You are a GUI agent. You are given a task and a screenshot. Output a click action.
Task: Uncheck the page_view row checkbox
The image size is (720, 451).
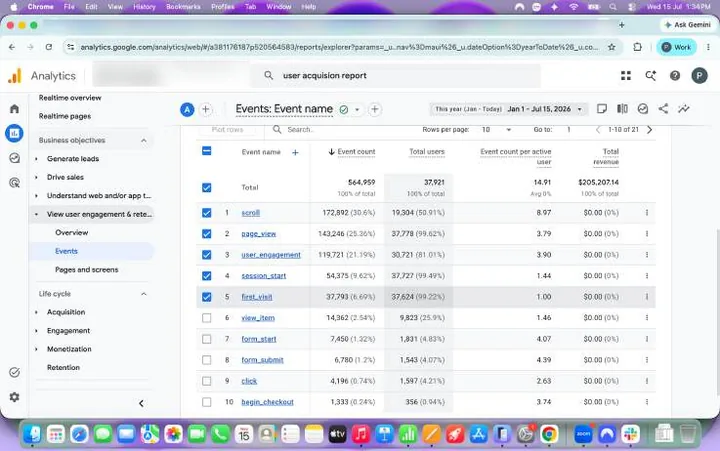point(207,234)
